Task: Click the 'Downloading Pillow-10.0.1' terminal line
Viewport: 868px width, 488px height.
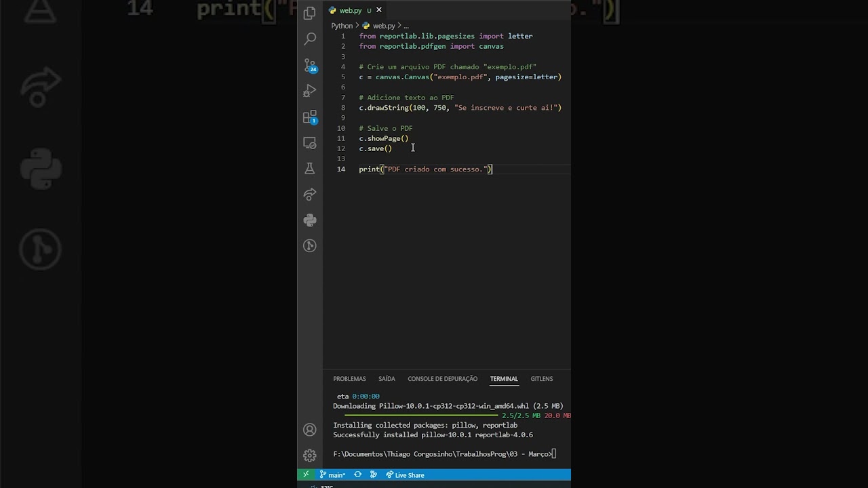Action: pyautogui.click(x=448, y=407)
